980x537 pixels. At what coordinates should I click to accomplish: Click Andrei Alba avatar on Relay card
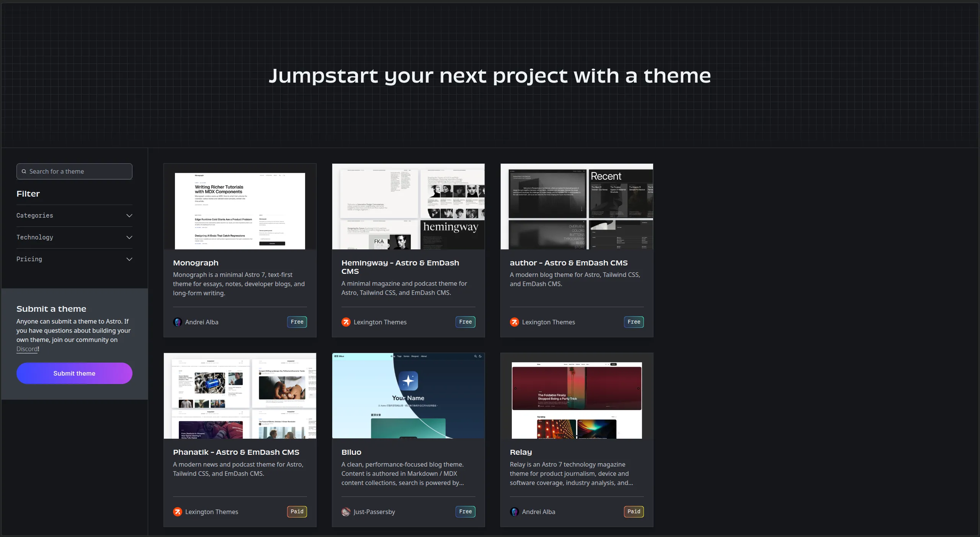[x=514, y=512]
